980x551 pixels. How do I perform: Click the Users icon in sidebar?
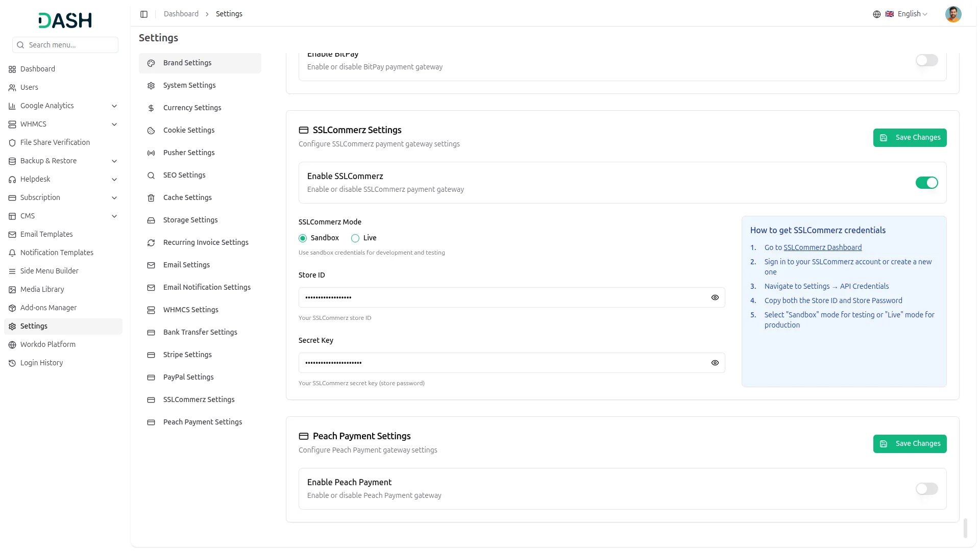pos(12,88)
